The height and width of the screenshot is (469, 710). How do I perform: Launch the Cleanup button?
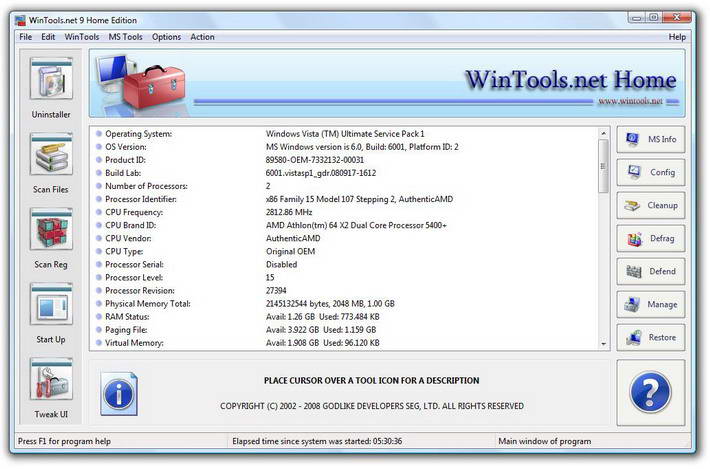click(x=651, y=206)
